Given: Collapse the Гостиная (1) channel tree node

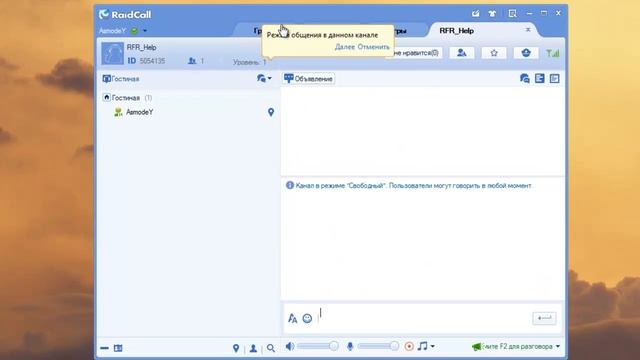Looking at the screenshot, I should [107, 97].
